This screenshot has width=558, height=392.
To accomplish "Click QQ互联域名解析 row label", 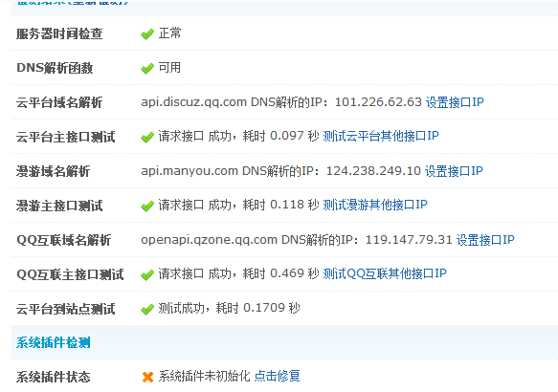I will tap(64, 240).
